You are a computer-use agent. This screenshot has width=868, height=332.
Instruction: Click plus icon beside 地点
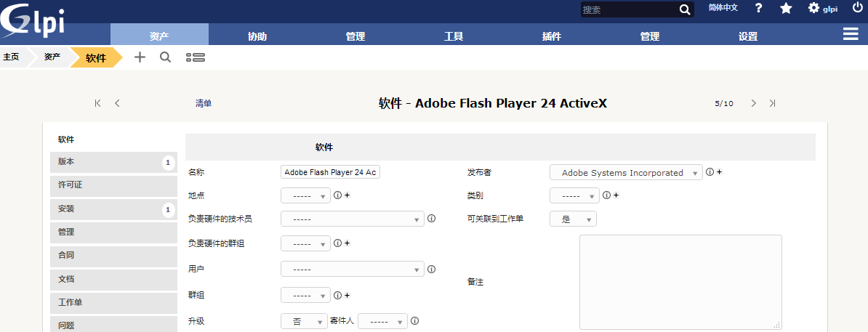tap(347, 195)
